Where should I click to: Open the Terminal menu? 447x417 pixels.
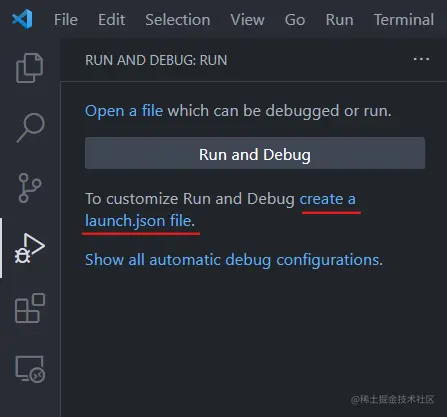pyautogui.click(x=404, y=20)
